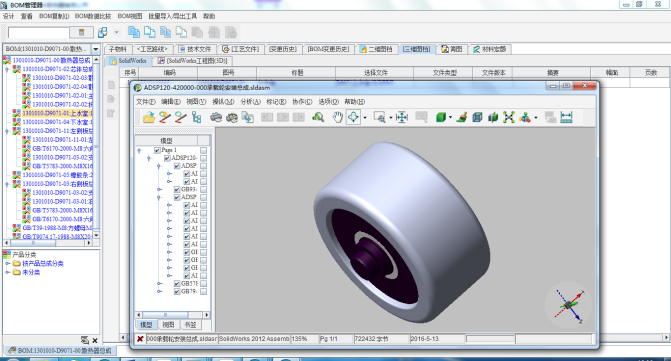Toggle the empty box right of GB79-
The width and height of the screenshot is (671, 361).
click(204, 291)
